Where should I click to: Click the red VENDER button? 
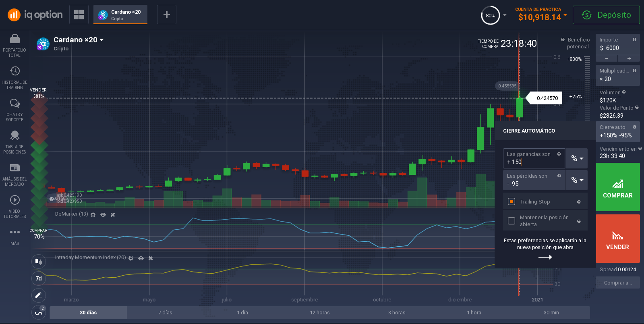618,239
